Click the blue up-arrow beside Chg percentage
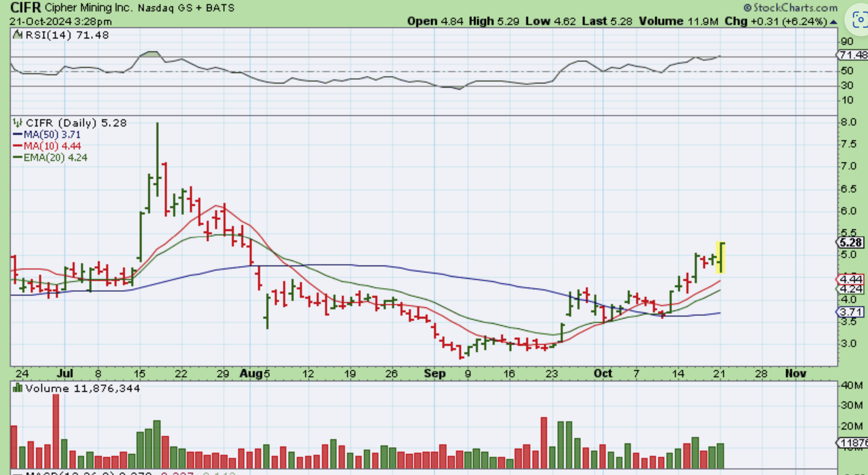Viewport: 868px width, 475px height. click(833, 21)
